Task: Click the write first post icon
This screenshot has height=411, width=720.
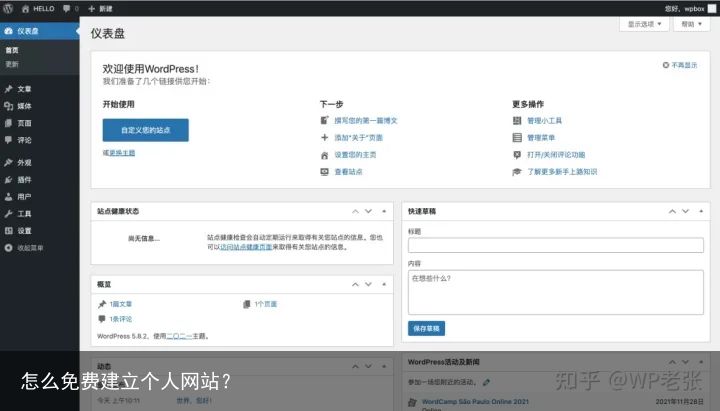Action: (324, 120)
